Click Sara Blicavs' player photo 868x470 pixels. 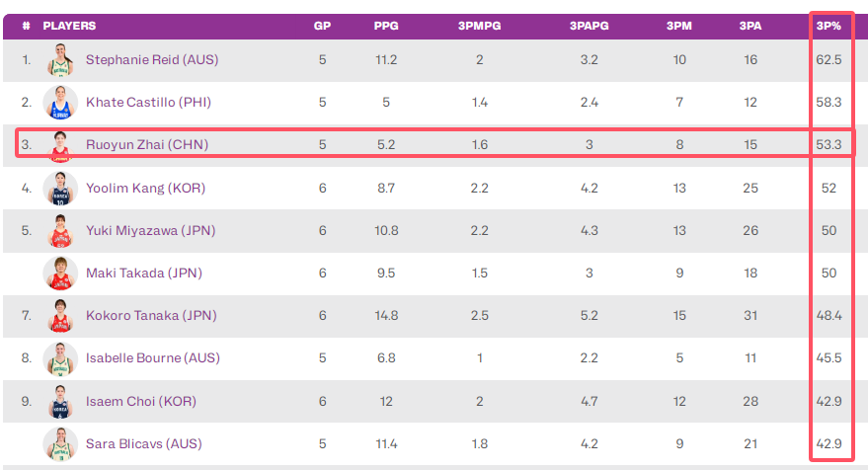[x=60, y=444]
